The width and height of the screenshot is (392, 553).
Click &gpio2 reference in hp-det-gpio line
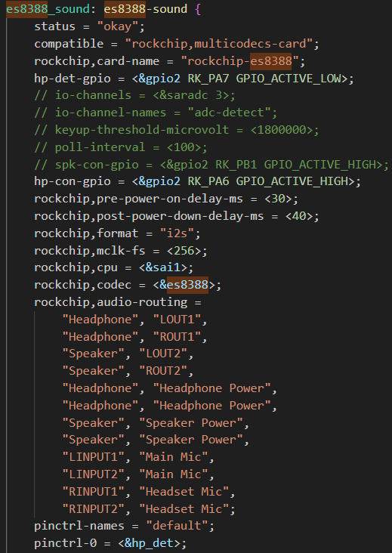click(x=159, y=79)
